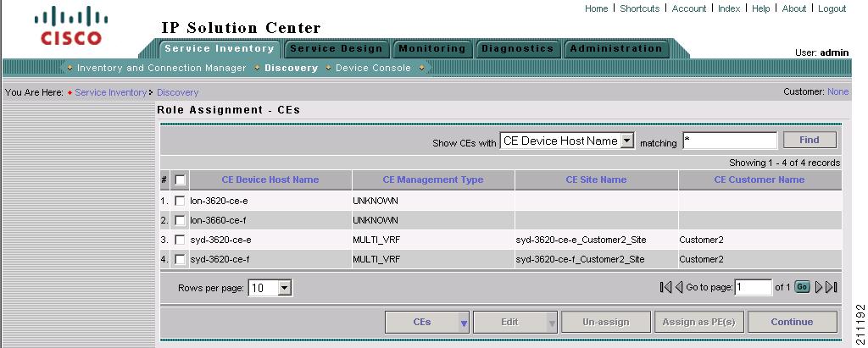Click the lon-3620-ce-e host name
868x348 pixels.
(x=219, y=201)
